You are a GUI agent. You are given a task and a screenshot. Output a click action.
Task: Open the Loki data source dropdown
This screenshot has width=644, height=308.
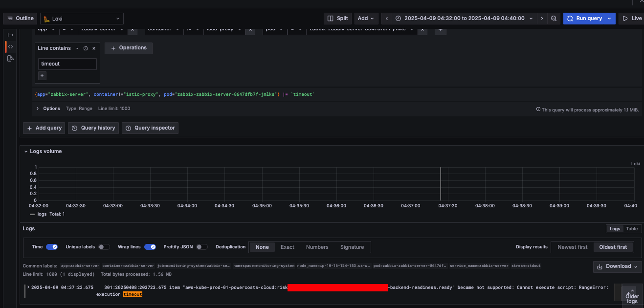(x=82, y=19)
